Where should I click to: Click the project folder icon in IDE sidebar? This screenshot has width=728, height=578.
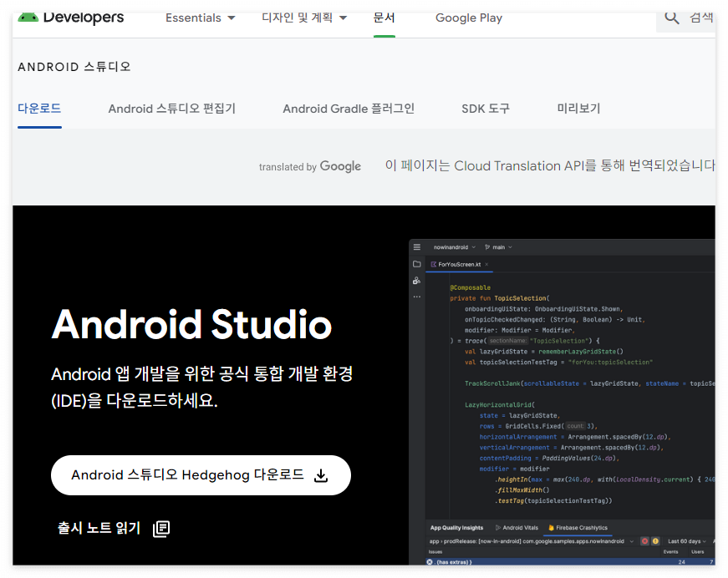417,264
